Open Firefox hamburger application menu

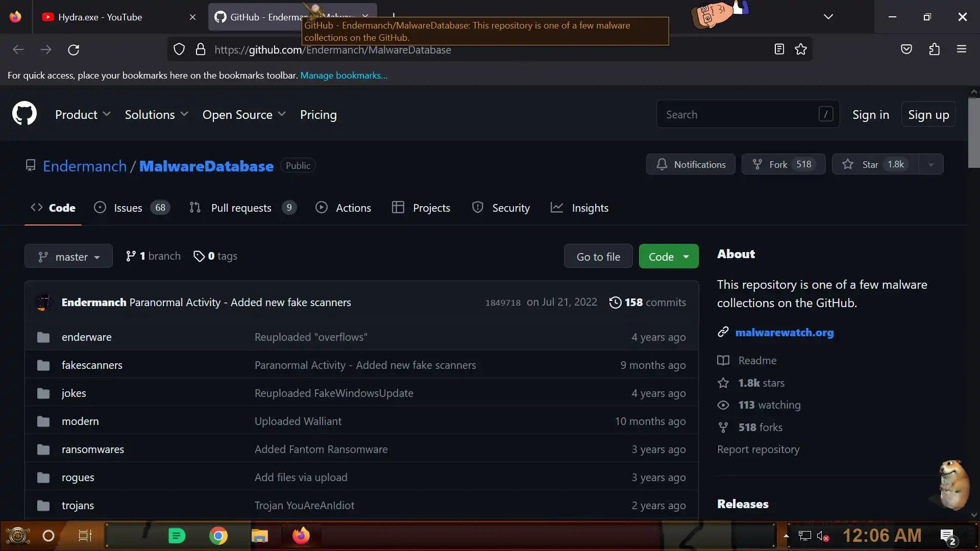[x=962, y=49]
